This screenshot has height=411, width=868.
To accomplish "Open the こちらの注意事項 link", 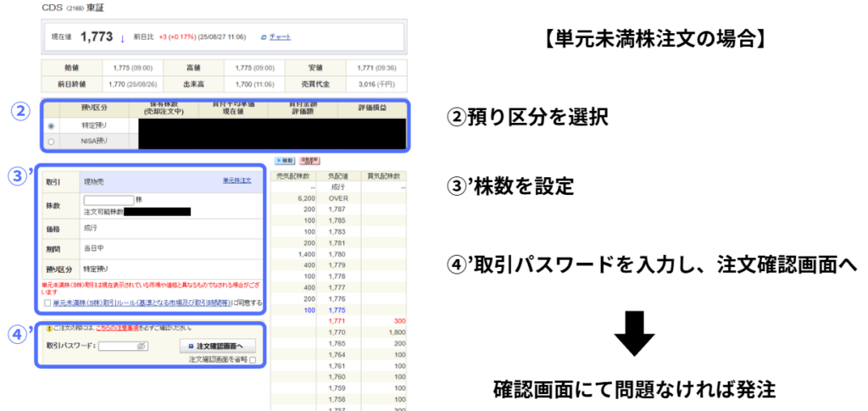I will pyautogui.click(x=118, y=327).
